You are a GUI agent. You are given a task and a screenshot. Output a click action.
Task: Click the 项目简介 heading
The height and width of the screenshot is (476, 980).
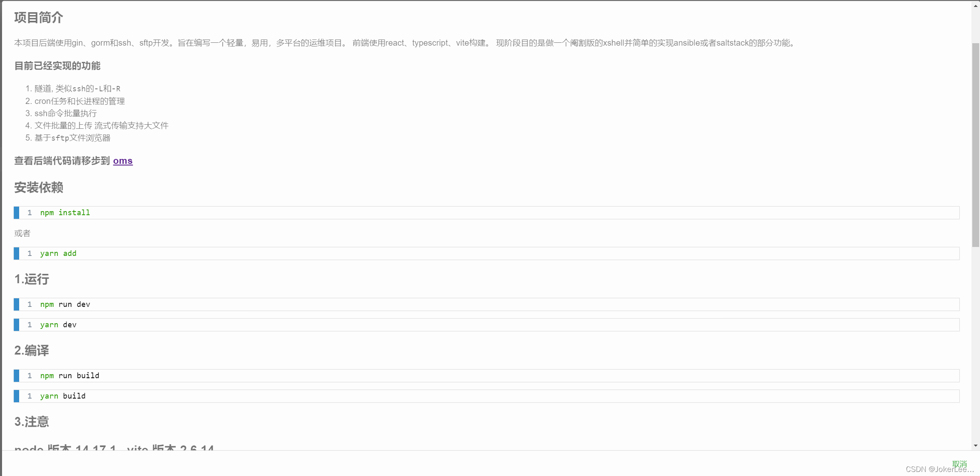tap(39, 18)
